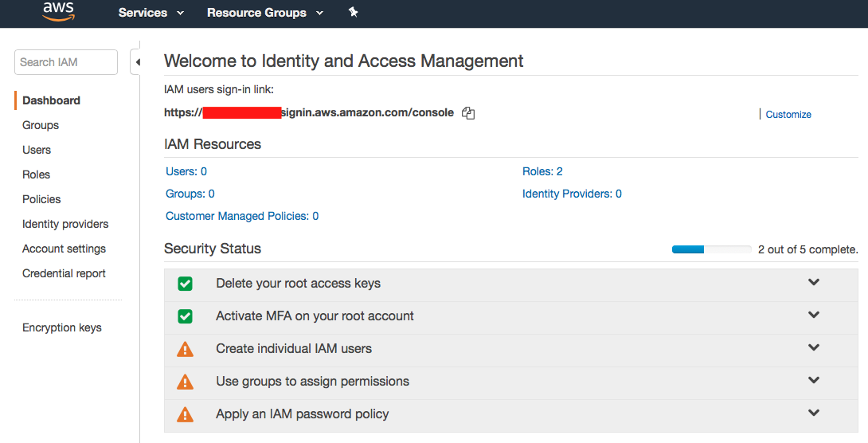The width and height of the screenshot is (868, 443).
Task: Open Credential report in the sidebar
Action: [64, 273]
